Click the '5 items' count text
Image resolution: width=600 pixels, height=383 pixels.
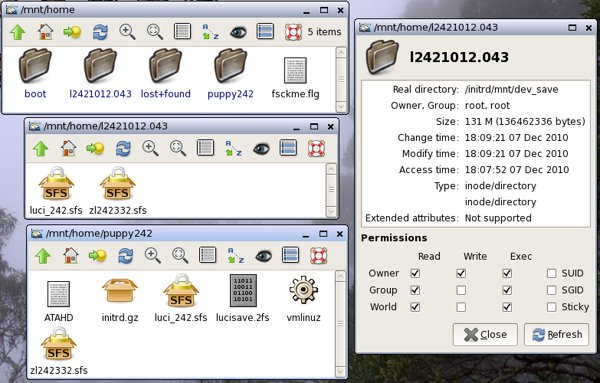point(324,32)
